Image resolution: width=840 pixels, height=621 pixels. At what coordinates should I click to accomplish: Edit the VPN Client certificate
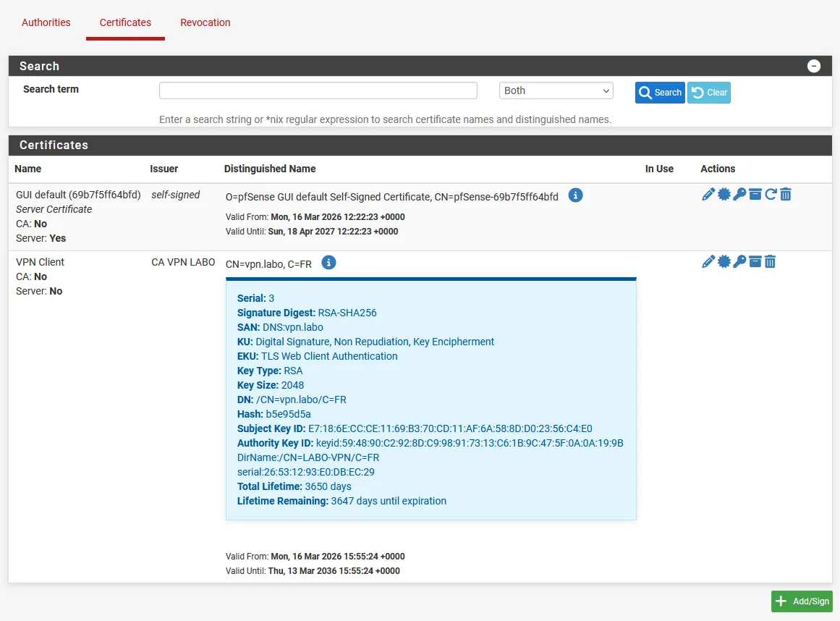pos(708,261)
